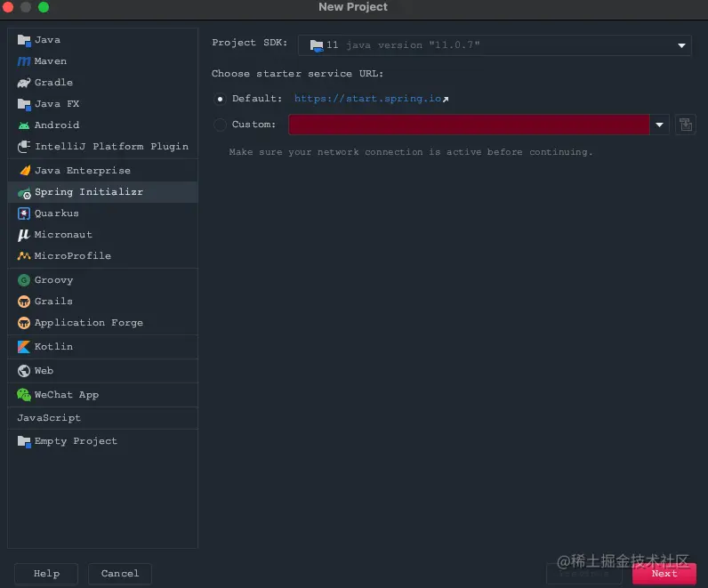Screen dimensions: 708x588
Task: Click the red Custom URL input field
Action: pos(469,125)
